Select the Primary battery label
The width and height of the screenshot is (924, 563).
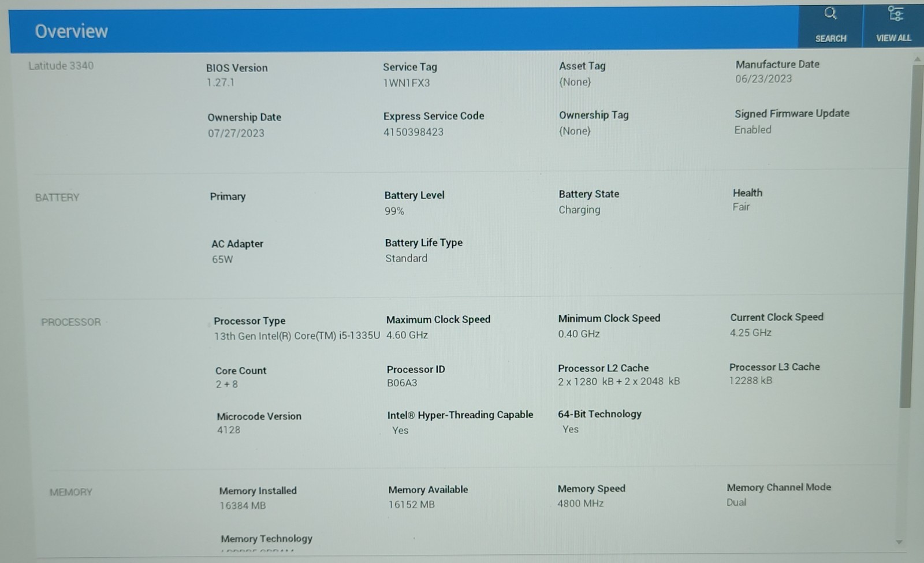click(228, 197)
